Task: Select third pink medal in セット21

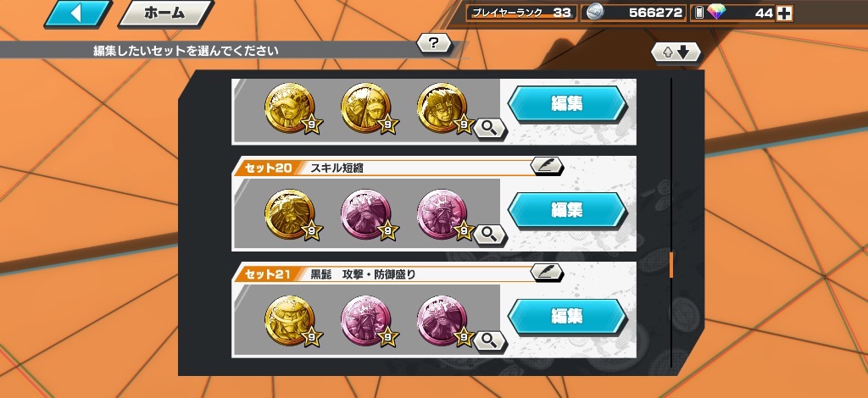Action: [442, 321]
